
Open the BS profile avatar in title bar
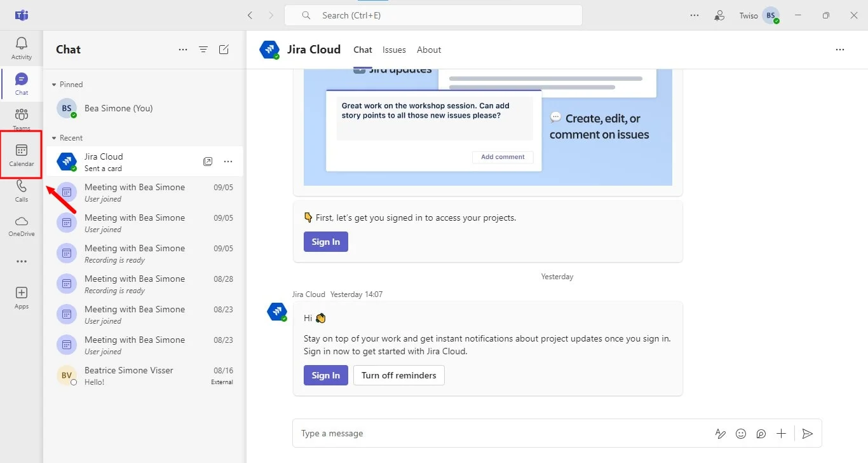tap(771, 15)
